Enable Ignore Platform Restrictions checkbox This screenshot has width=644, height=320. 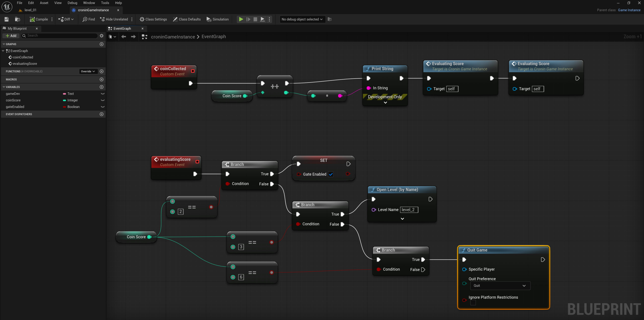473,303
